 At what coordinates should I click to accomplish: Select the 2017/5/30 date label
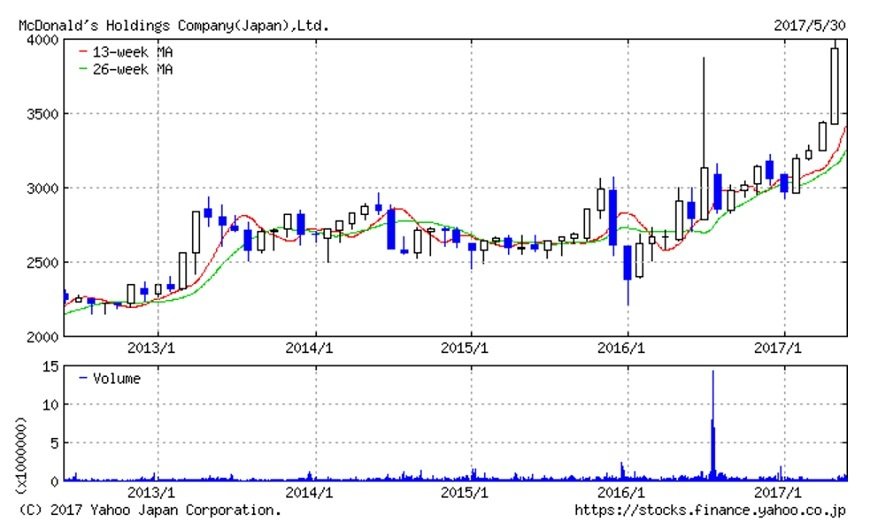[811, 23]
